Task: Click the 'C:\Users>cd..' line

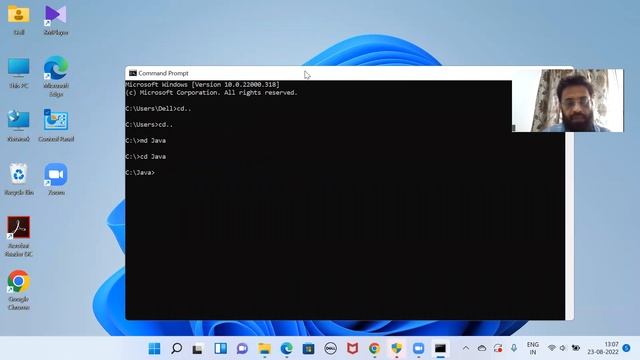Action: click(149, 124)
